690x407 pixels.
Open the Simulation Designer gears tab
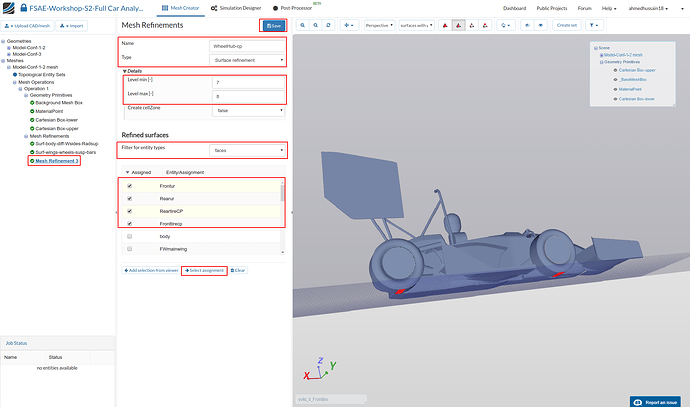(237, 7)
